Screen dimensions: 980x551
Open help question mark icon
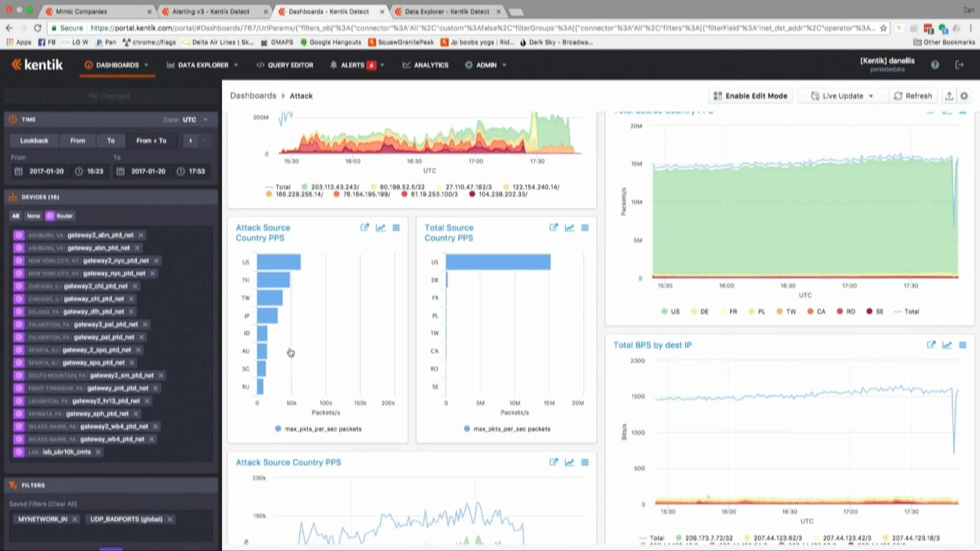pyautogui.click(x=935, y=65)
